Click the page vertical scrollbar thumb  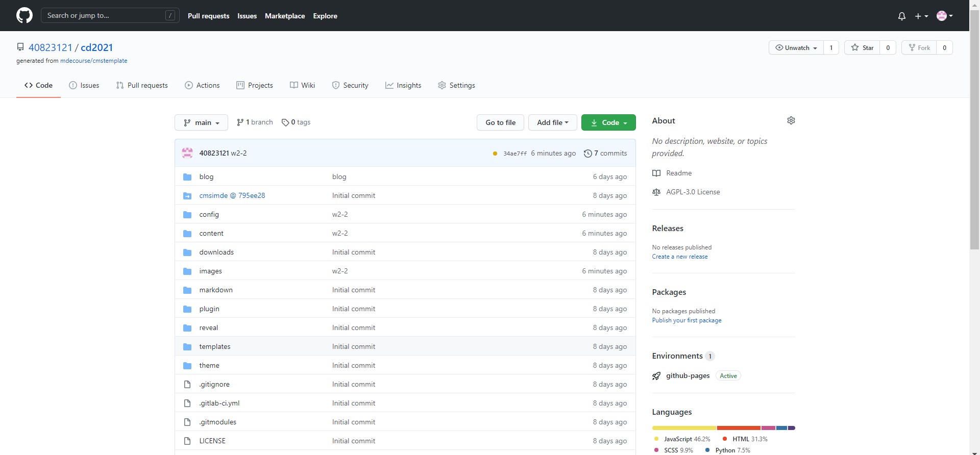974,130
